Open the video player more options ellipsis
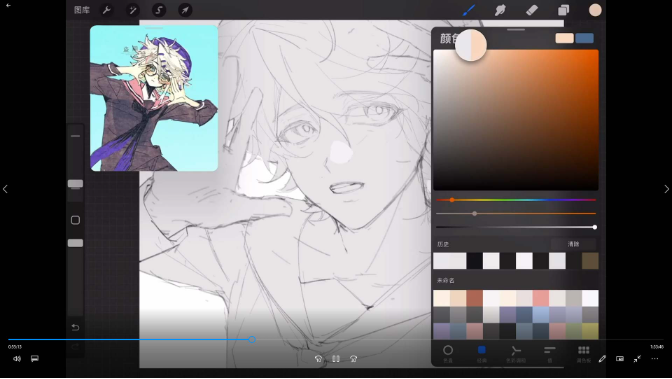Screen dimensions: 672x379 655,358
